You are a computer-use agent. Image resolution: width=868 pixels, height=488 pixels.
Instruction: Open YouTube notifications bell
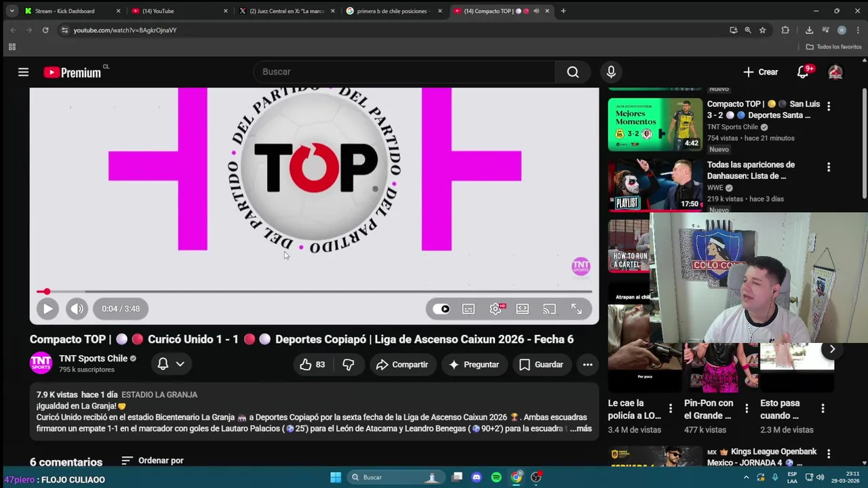tap(803, 72)
